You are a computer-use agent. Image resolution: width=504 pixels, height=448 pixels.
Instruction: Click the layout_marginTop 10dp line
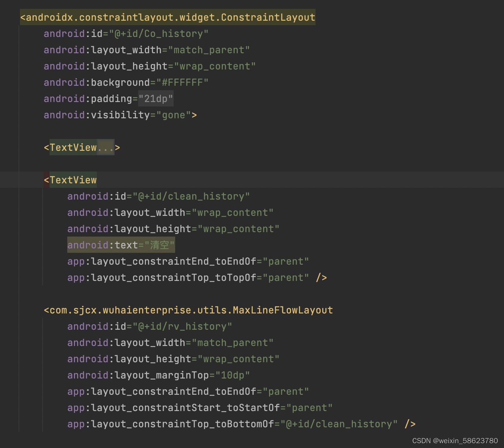coord(159,375)
